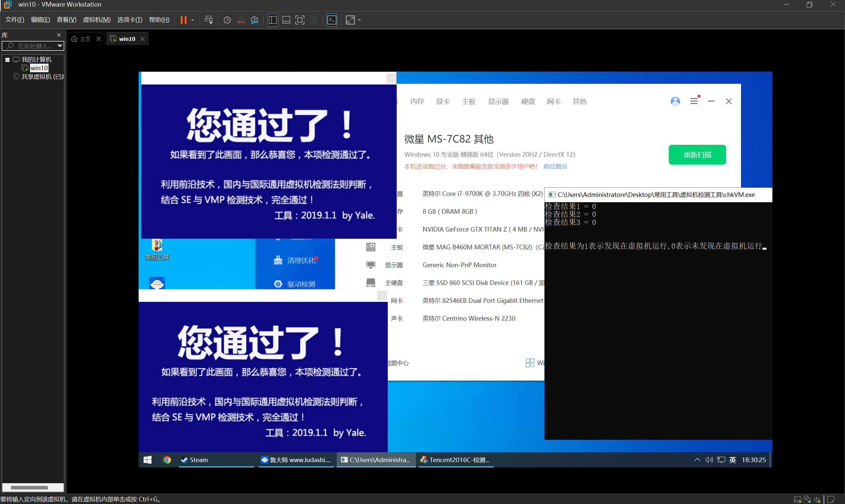Open the Ludashi hamburger menu icon
The width and height of the screenshot is (845, 504).
[694, 101]
